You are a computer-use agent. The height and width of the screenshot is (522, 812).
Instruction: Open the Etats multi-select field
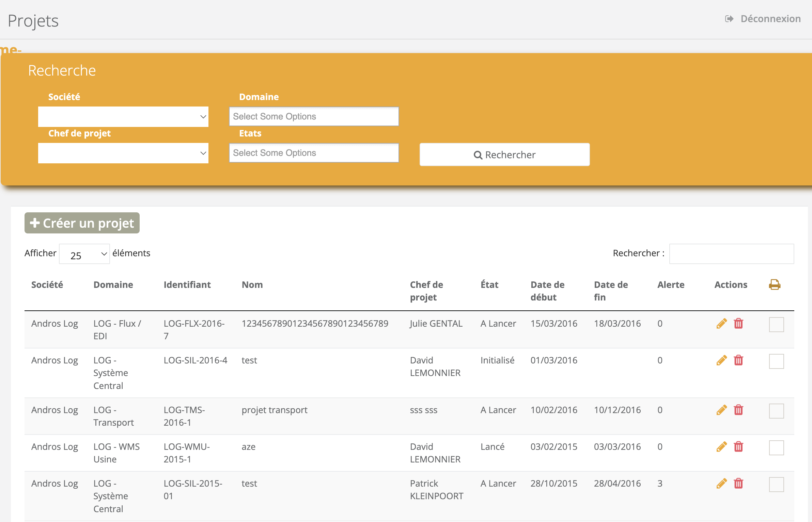(314, 153)
